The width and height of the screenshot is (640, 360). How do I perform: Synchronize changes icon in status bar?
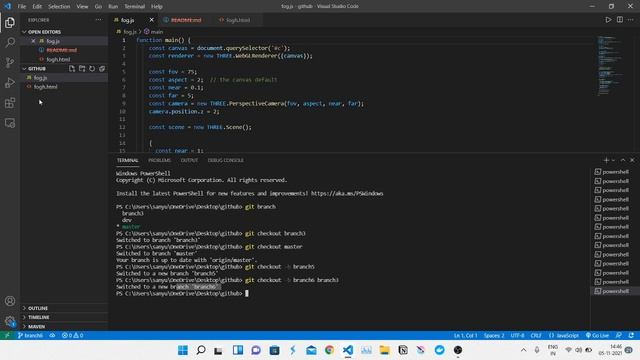point(52,335)
